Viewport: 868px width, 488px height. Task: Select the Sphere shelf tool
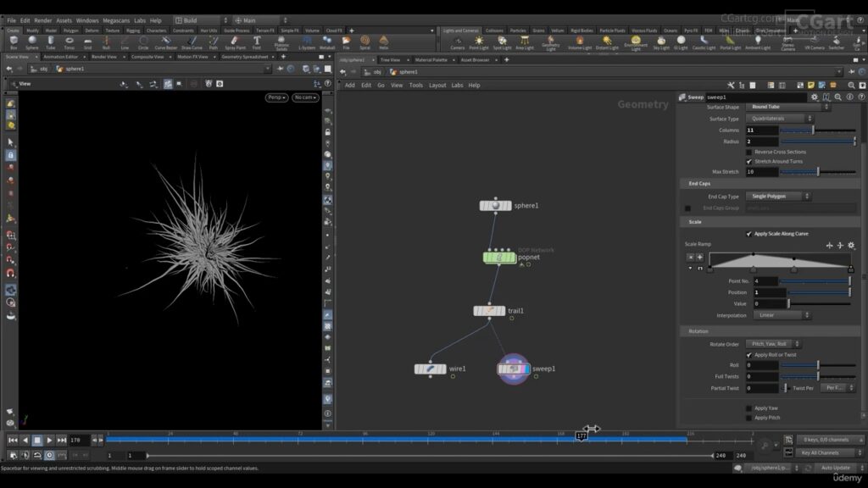point(32,42)
